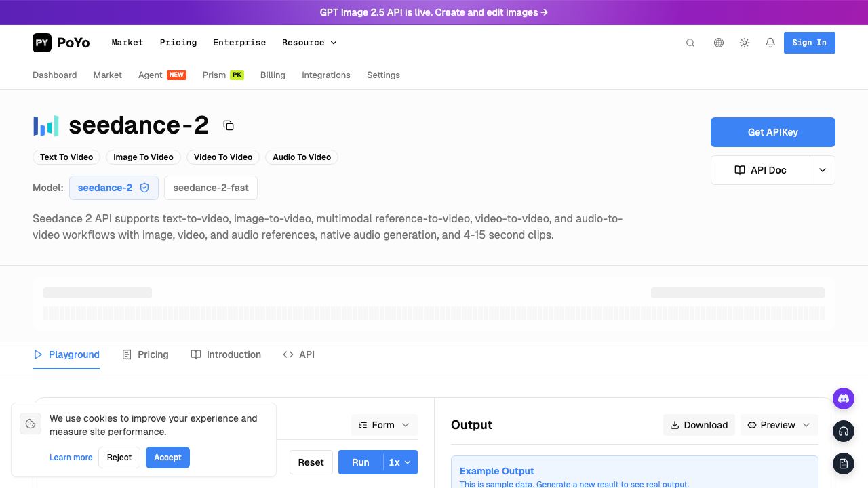Switch to the Introduction tab
This screenshot has width=868, height=488.
pyautogui.click(x=226, y=354)
